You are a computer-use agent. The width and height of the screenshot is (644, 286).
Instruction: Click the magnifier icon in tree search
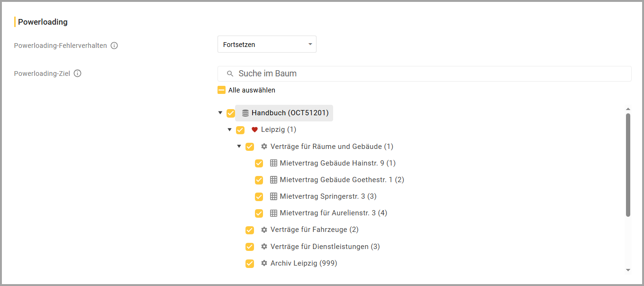pyautogui.click(x=230, y=74)
